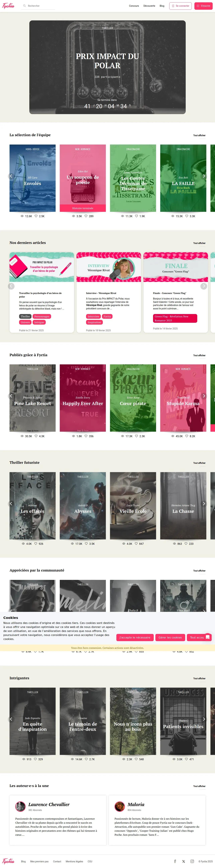Click Green Flag - Révélation New Romance tag
The width and height of the screenshot is (215, 868).
175,318
